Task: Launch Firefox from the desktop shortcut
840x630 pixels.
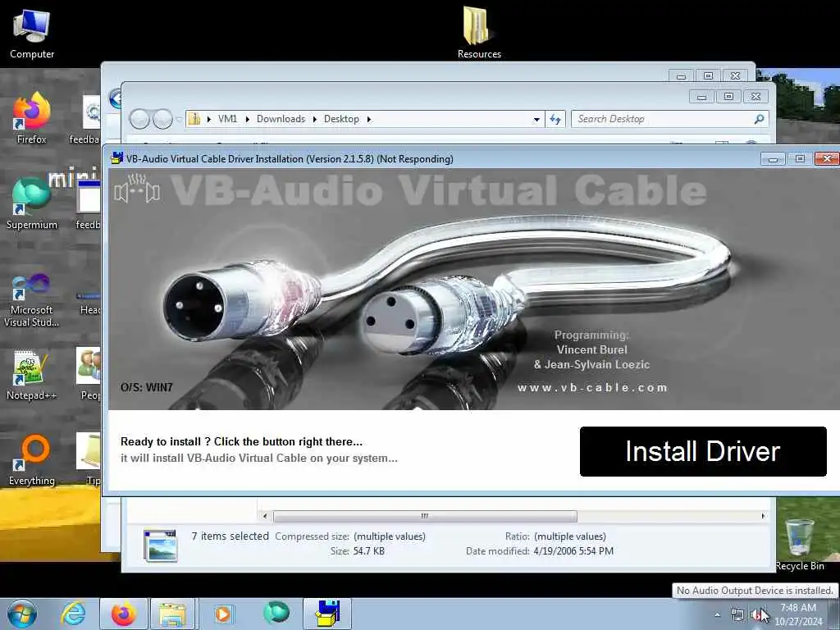Action: tap(32, 118)
